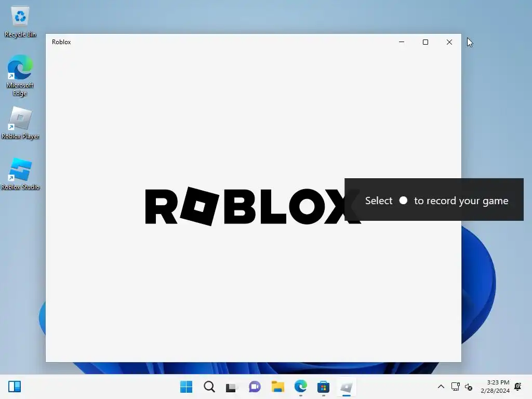The image size is (532, 399).
Task: Close the Roblox window
Action: tap(449, 42)
